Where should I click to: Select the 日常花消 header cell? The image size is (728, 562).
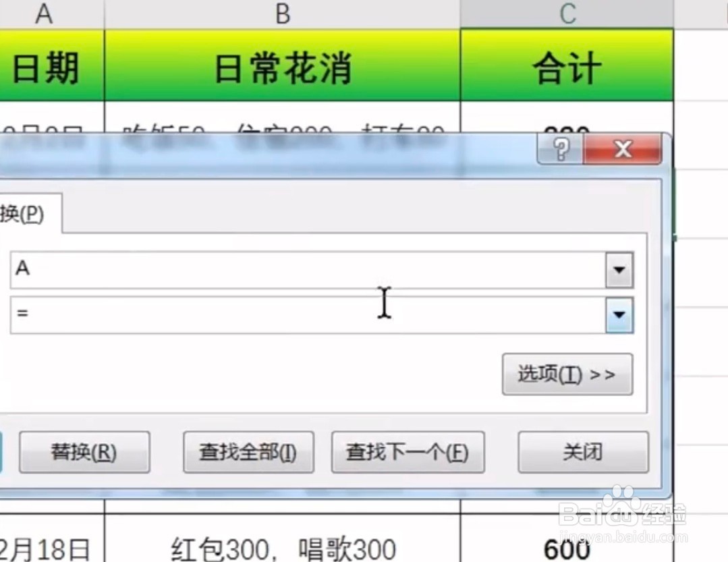pyautogui.click(x=281, y=65)
